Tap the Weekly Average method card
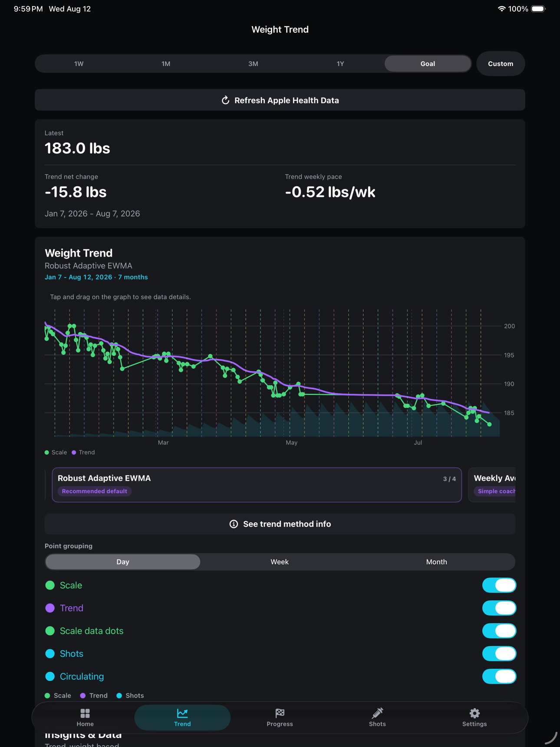 [x=492, y=485]
